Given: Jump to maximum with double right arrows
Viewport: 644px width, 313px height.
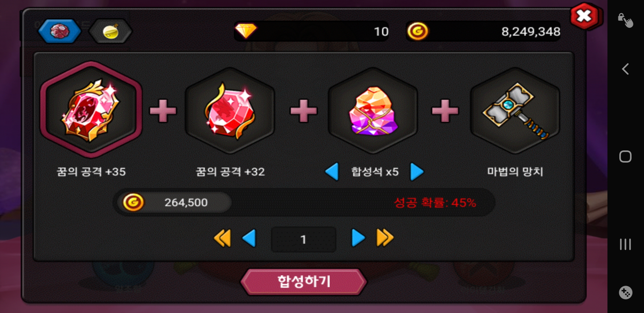Looking at the screenshot, I should tap(385, 238).
